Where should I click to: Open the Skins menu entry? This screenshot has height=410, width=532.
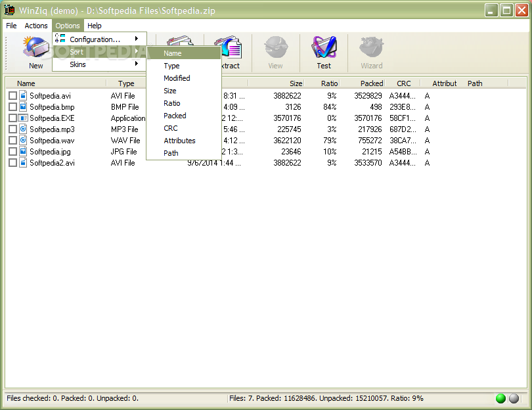point(99,64)
